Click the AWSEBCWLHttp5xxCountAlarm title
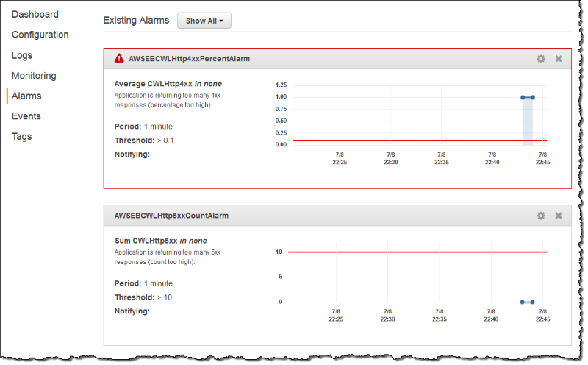 point(171,216)
